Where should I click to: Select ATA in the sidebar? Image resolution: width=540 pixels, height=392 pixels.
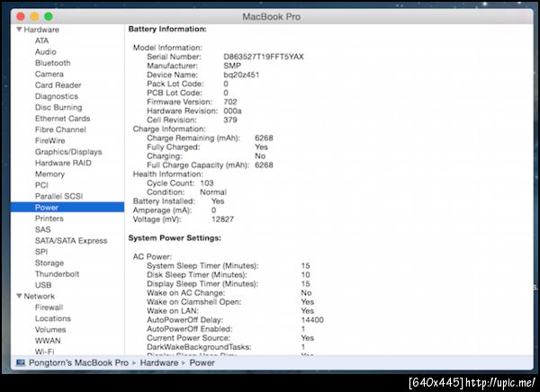pyautogui.click(x=41, y=40)
